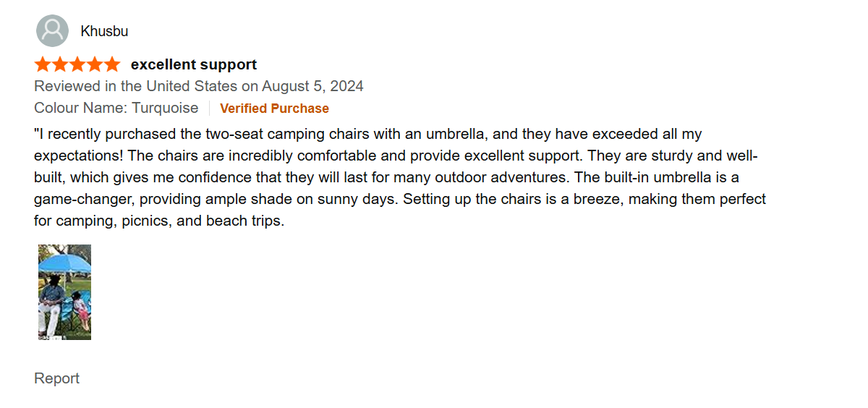Click the "Verified Purchase" label

274,109
